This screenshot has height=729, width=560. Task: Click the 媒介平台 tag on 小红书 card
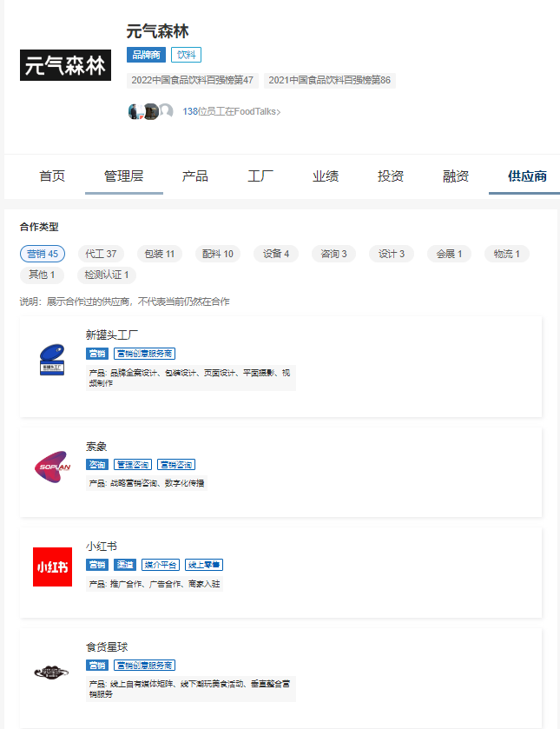click(x=161, y=565)
